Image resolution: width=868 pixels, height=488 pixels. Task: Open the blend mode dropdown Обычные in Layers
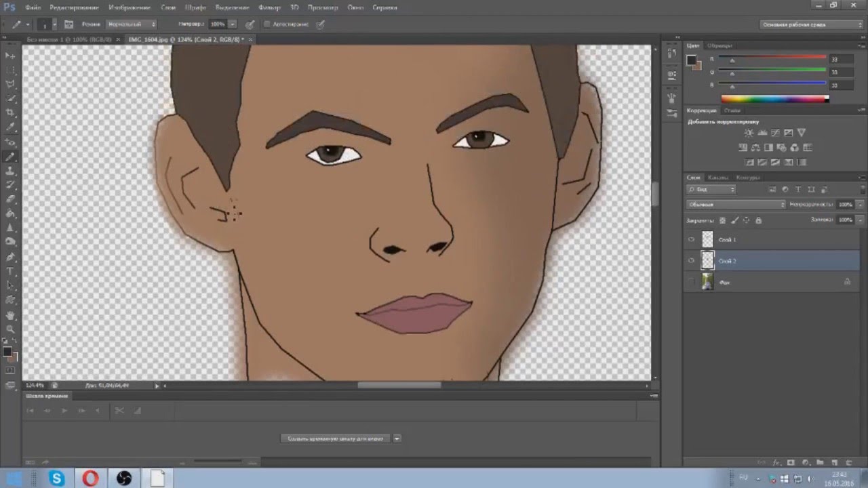[x=736, y=204]
